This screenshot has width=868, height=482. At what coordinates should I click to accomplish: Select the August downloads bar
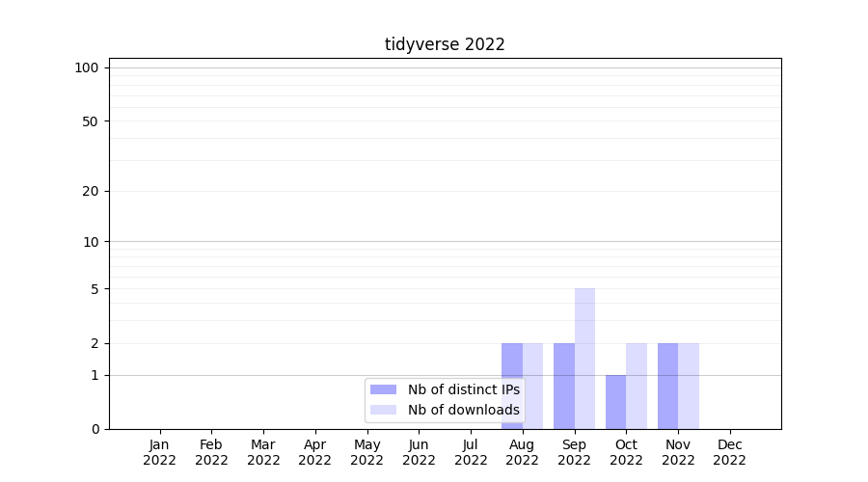tap(533, 386)
